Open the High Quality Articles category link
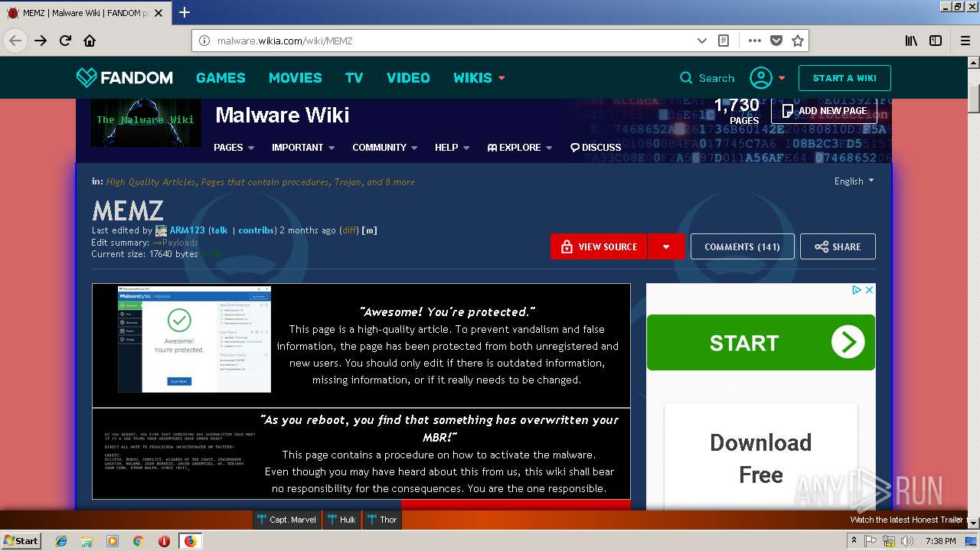 (152, 182)
